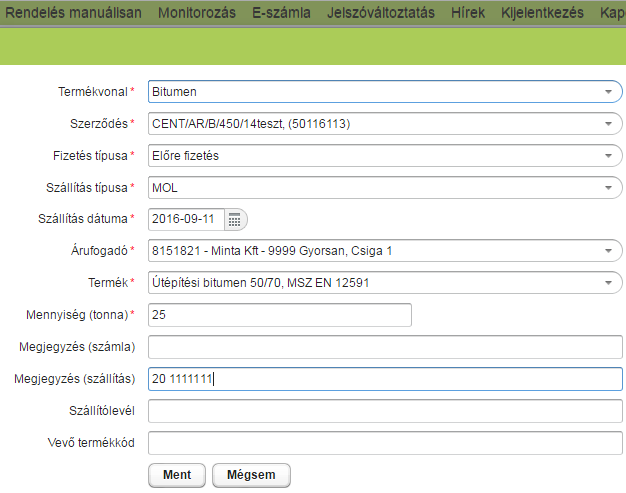Cancel with the Mégsem button
This screenshot has height=493, width=626.
(251, 475)
